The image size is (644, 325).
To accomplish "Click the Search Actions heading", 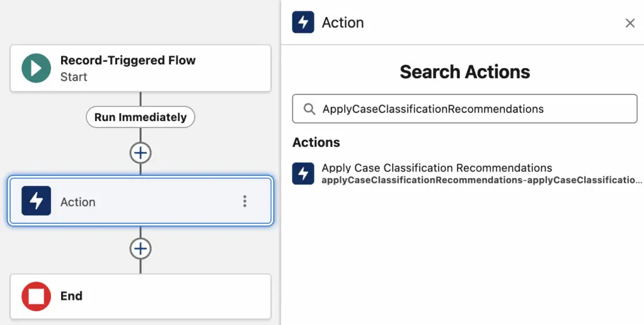I will point(465,72).
